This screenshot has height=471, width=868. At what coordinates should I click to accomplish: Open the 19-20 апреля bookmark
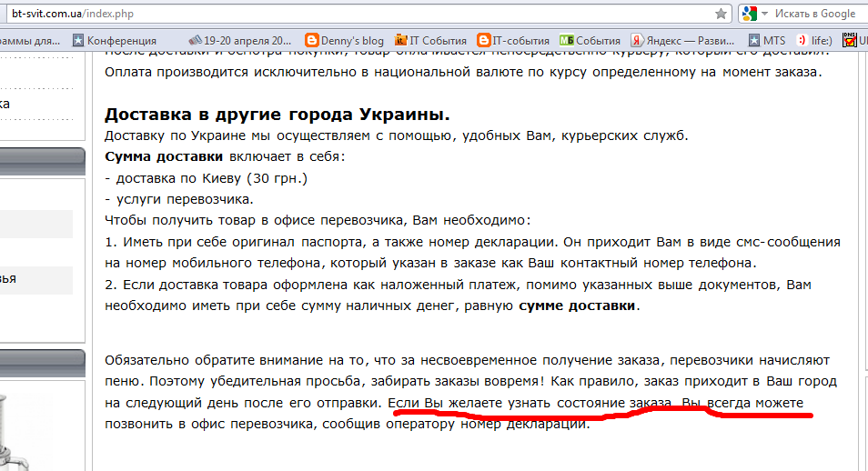239,41
